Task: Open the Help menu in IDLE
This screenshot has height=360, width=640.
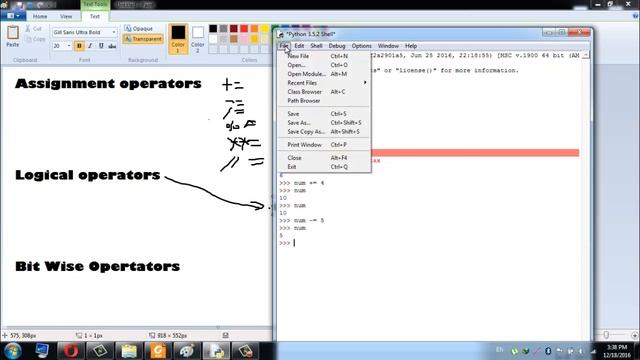Action: [x=411, y=46]
